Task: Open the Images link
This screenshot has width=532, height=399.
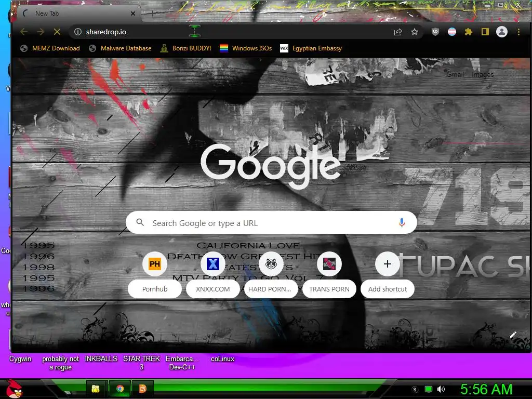Action: (x=483, y=74)
